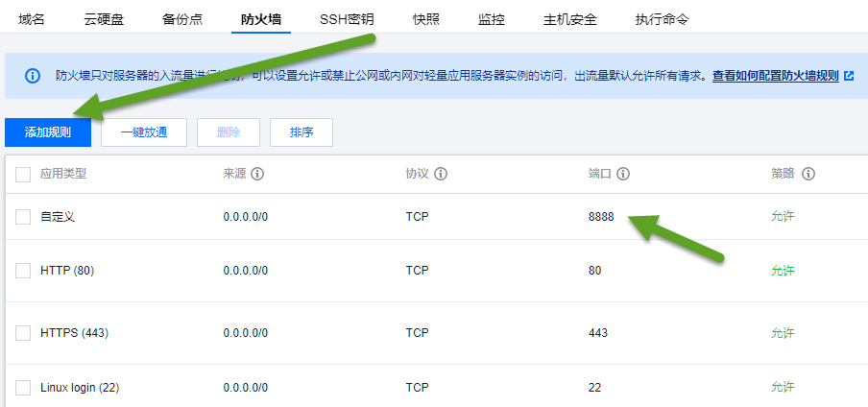Open the 备份点 tab
The height and width of the screenshot is (407, 868).
[x=182, y=20]
